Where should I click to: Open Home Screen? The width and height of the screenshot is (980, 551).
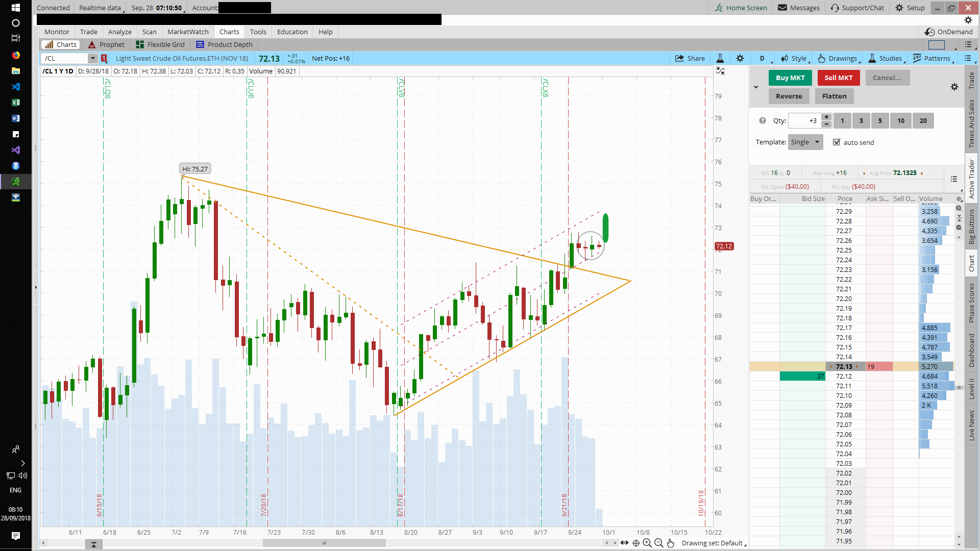click(x=741, y=8)
